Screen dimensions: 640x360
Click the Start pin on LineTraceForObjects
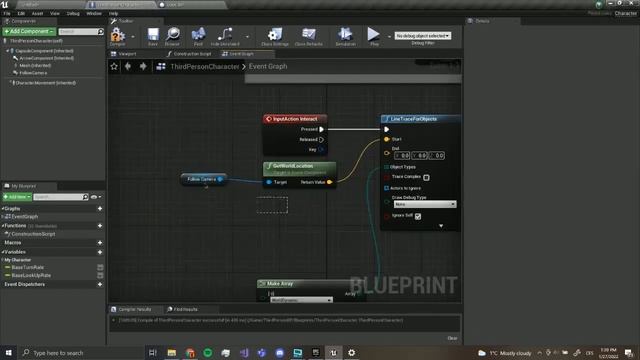point(387,139)
